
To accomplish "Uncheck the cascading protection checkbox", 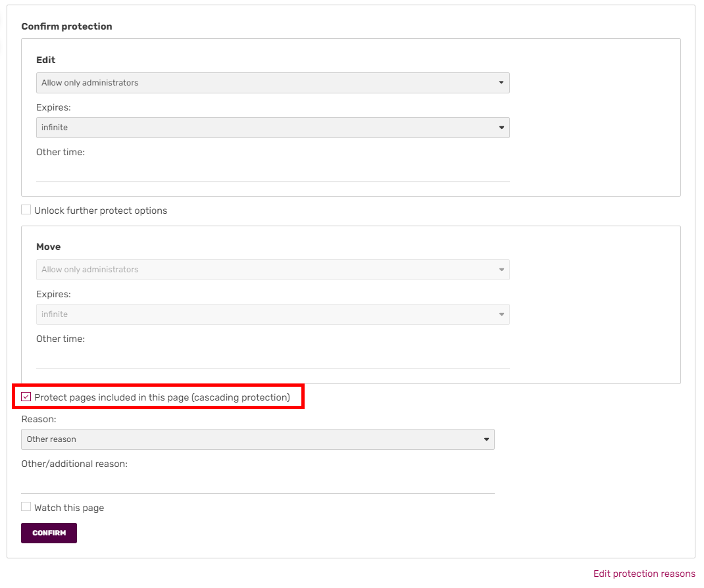I will (x=26, y=397).
